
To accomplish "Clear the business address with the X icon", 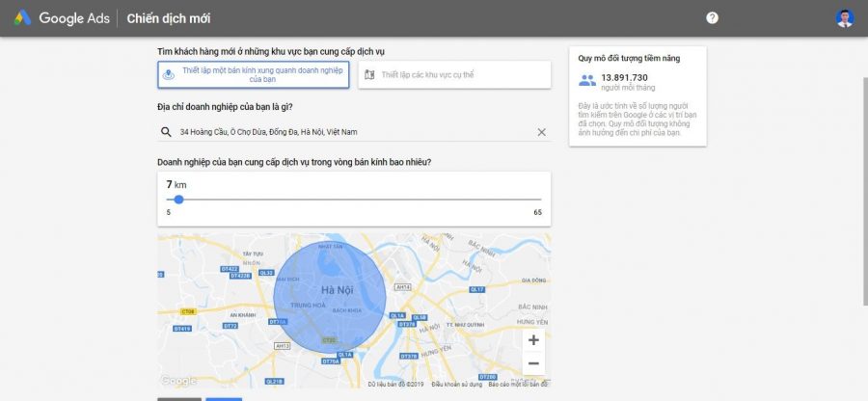I will coord(541,132).
